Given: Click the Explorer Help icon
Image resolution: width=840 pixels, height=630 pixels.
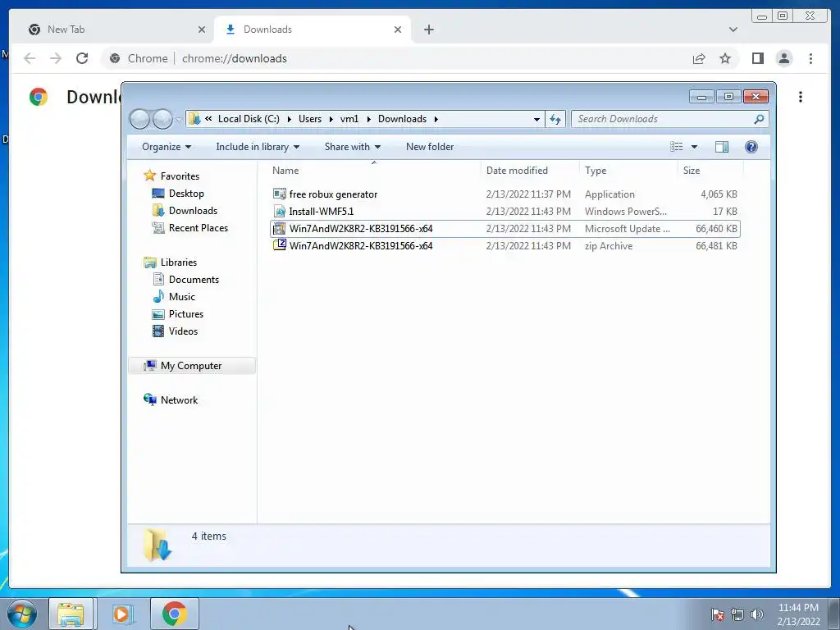Looking at the screenshot, I should click(x=751, y=147).
